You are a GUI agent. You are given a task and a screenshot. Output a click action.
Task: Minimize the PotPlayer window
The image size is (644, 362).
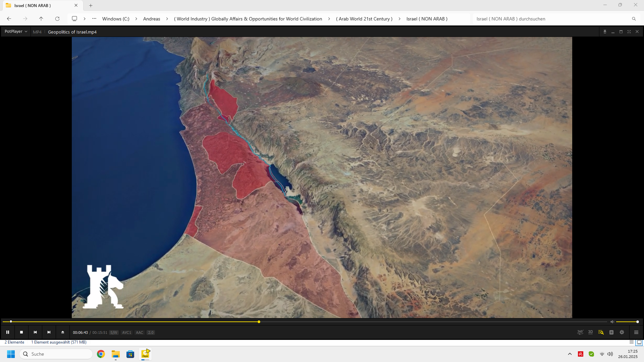coord(613,32)
